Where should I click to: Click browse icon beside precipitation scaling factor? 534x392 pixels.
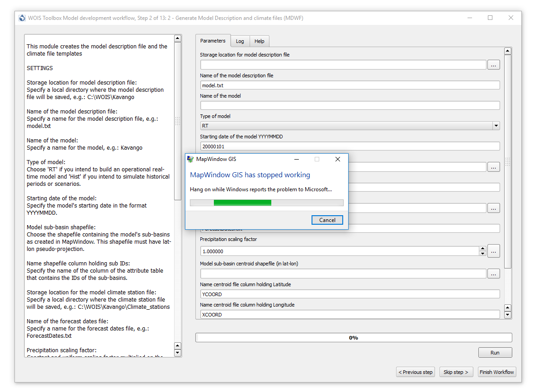pos(493,251)
